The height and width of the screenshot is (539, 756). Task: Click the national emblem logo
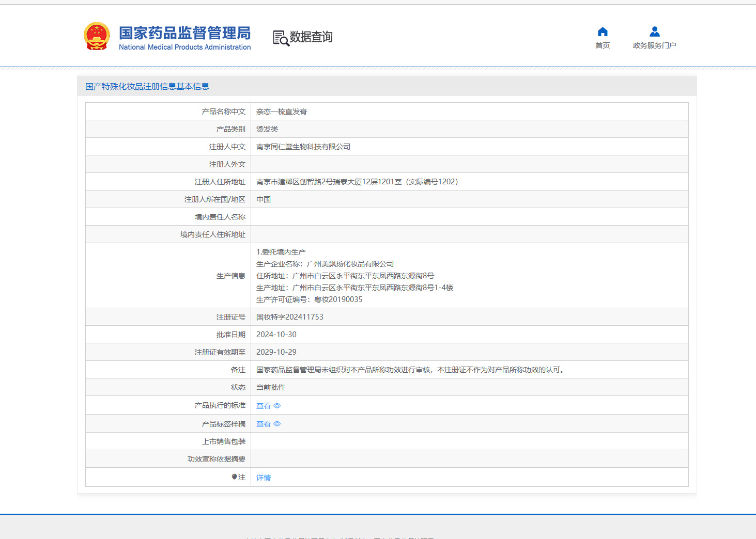click(x=97, y=36)
